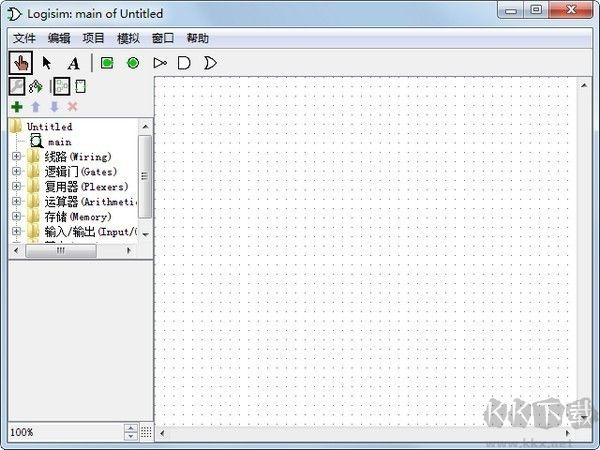Viewport: 600px width, 450px height.
Task: Open the 项目 menu
Action: (93, 38)
